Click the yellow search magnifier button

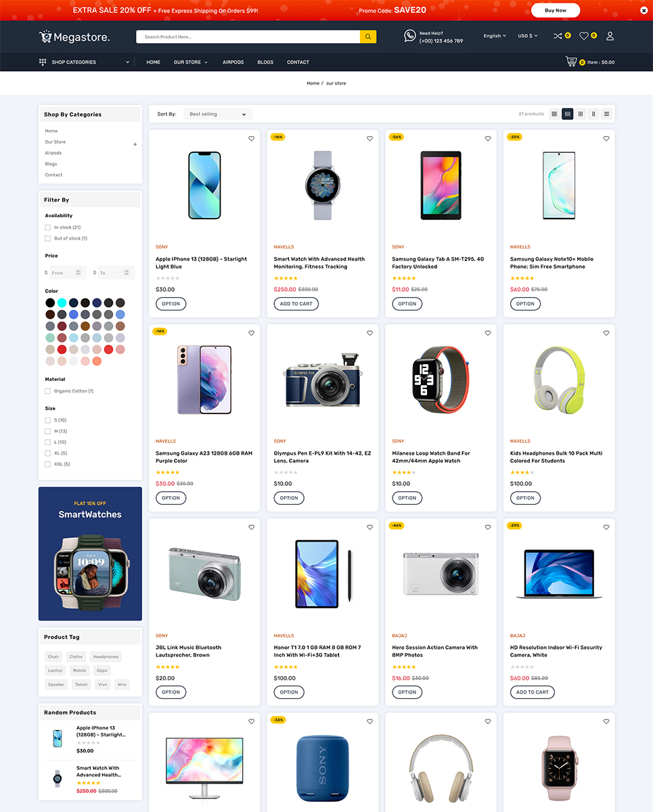(368, 37)
